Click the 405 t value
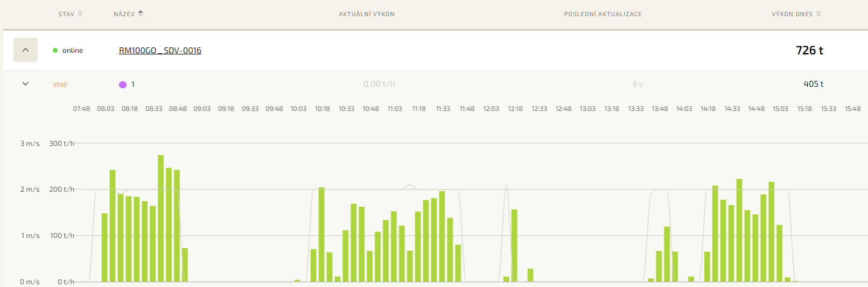 pos(813,84)
